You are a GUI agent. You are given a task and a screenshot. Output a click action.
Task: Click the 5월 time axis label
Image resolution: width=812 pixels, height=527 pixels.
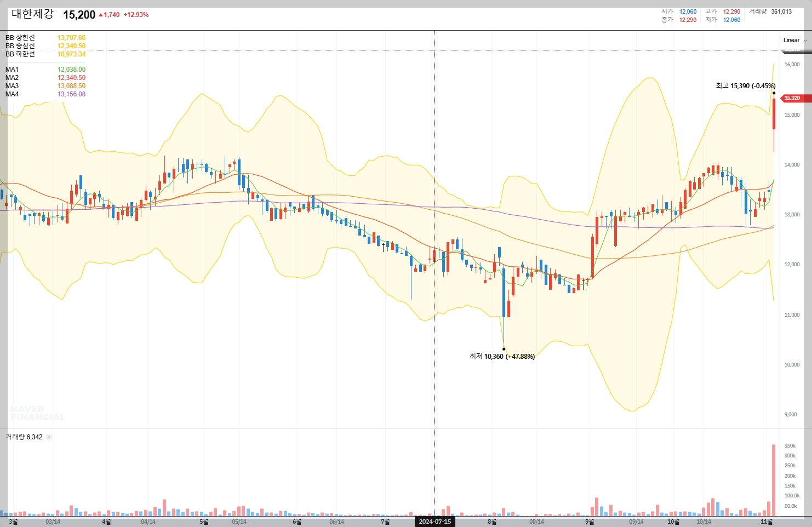pyautogui.click(x=204, y=522)
